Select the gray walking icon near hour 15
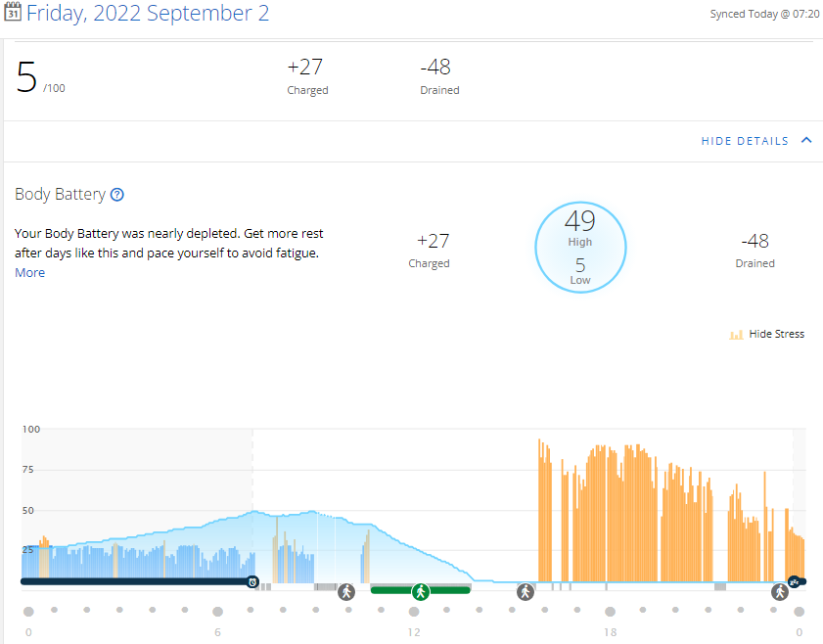 pos(526,592)
